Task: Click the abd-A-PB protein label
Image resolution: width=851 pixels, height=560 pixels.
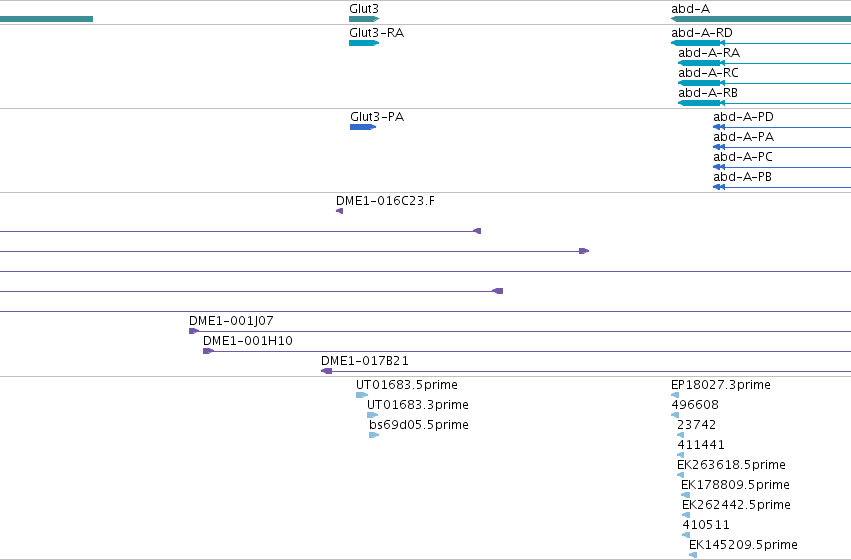Action: click(742, 177)
